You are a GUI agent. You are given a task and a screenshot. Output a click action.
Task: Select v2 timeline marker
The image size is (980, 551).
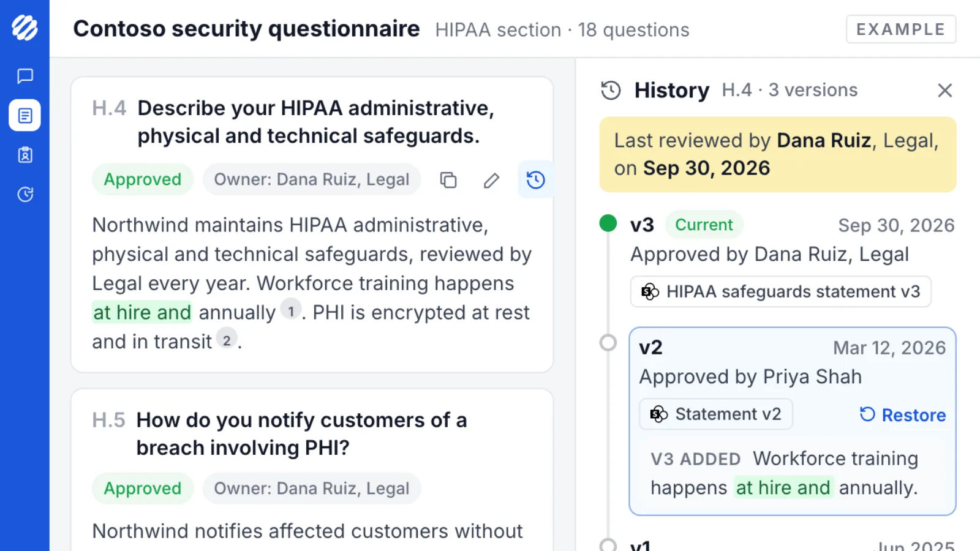tap(608, 343)
